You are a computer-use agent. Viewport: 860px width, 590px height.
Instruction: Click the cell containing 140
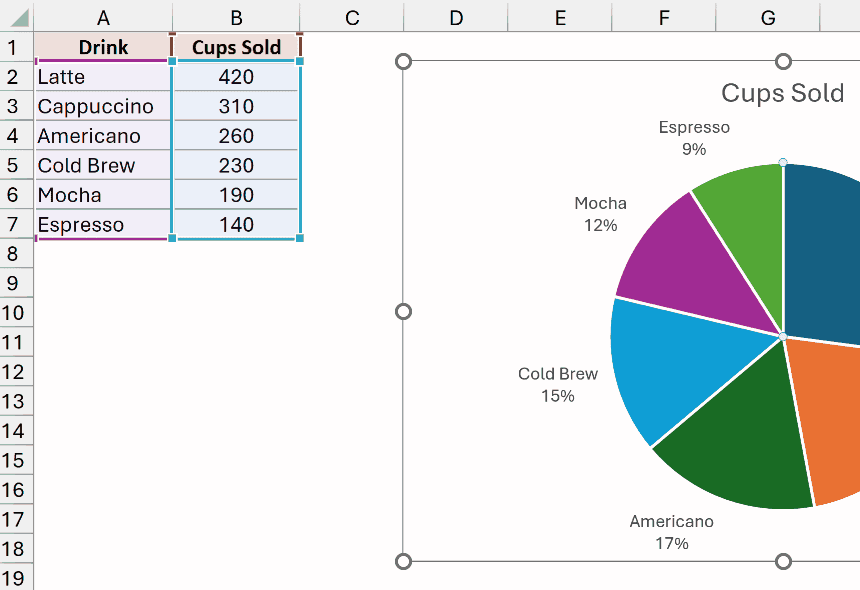(236, 224)
